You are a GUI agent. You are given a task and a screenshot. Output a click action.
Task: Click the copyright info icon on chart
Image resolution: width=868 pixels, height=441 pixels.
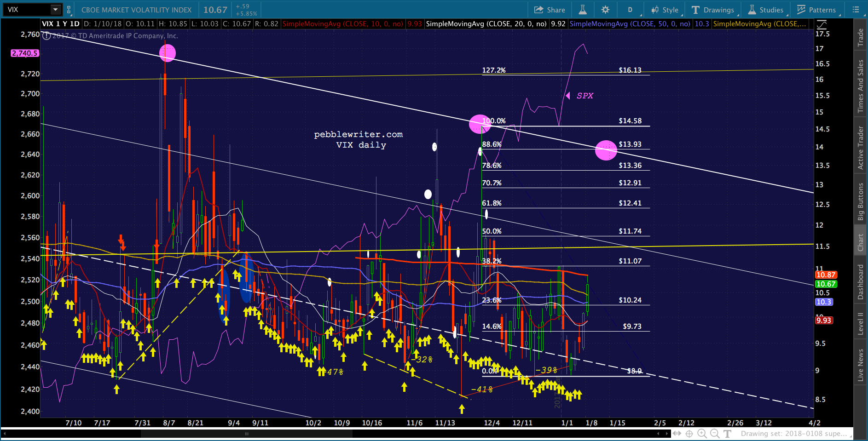(46, 36)
